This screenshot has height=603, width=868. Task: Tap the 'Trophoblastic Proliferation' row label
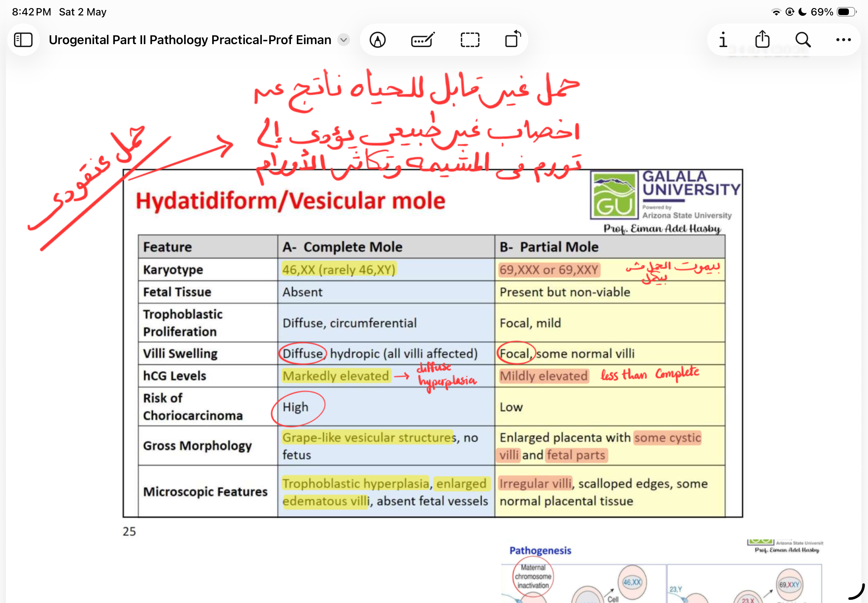[183, 323]
